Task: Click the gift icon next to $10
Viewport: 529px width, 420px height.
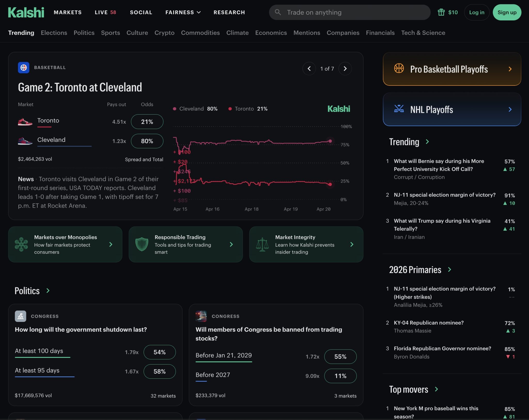Action: point(441,12)
